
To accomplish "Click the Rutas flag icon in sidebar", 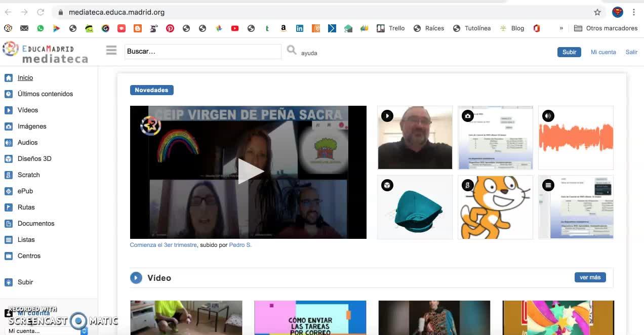I will point(8,207).
